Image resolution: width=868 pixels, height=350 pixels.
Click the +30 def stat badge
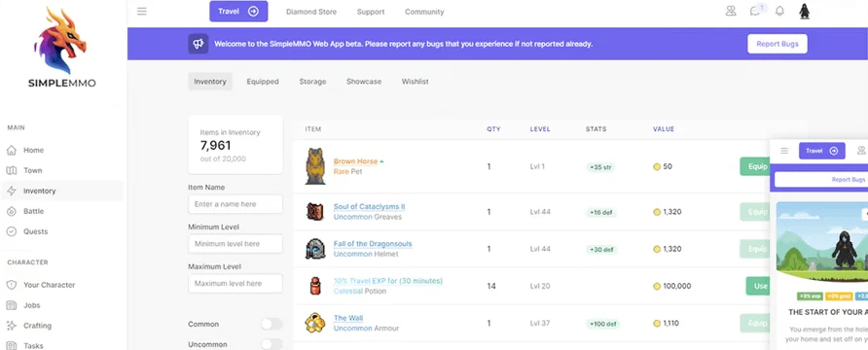[x=601, y=249]
